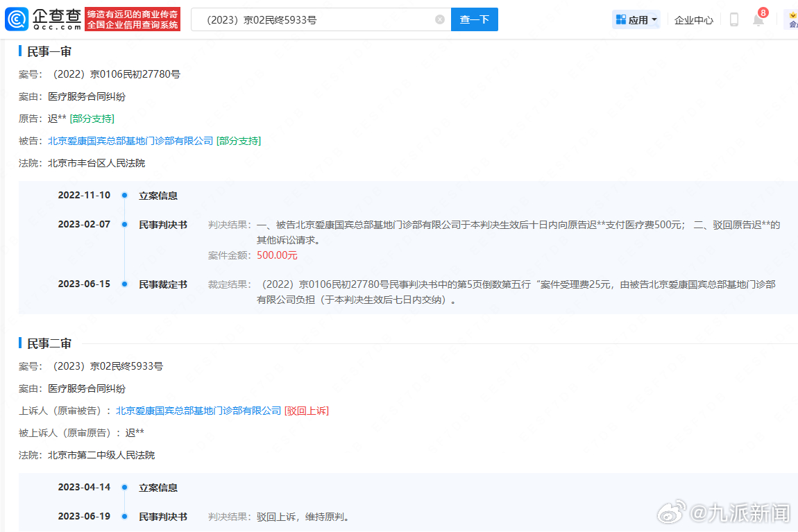Viewport: 798px width, 532px height.
Task: Click the 部分支持 tag next to defendant company
Action: [x=239, y=141]
